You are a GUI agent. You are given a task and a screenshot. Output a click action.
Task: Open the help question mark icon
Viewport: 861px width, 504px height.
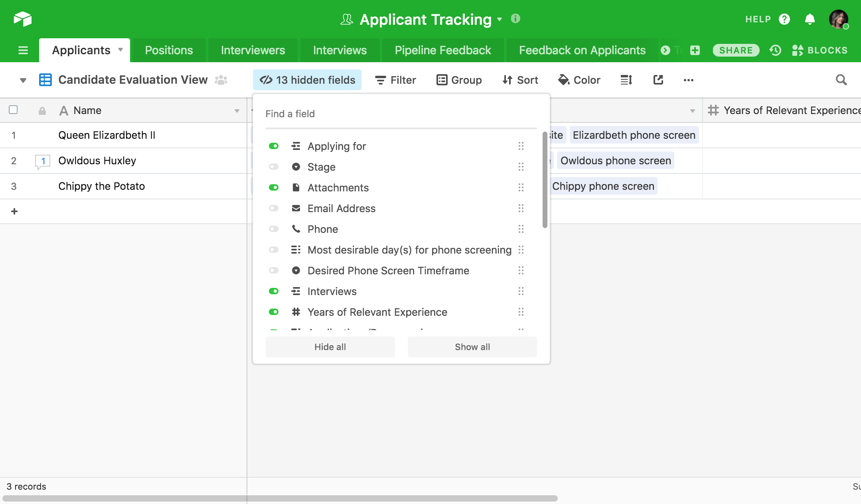[784, 19]
